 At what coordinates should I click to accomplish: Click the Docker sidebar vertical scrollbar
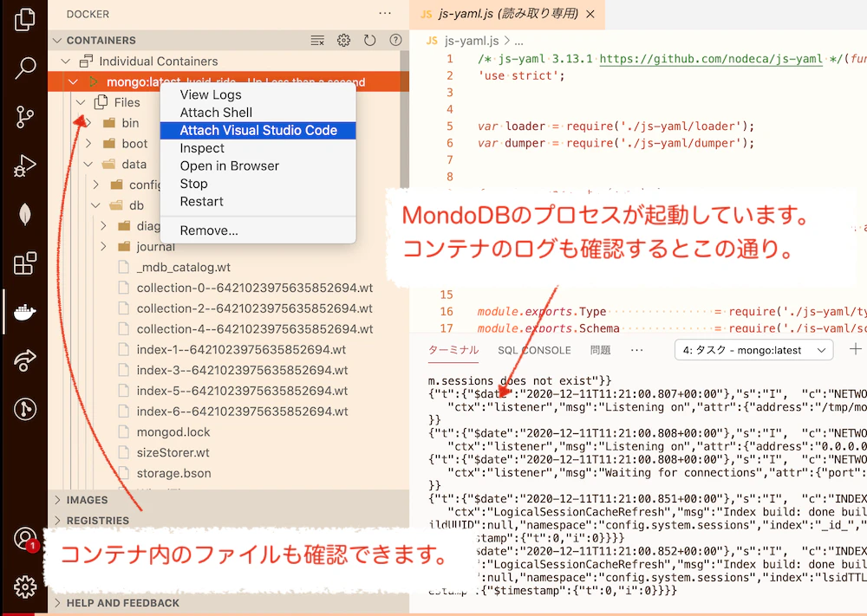[x=405, y=119]
